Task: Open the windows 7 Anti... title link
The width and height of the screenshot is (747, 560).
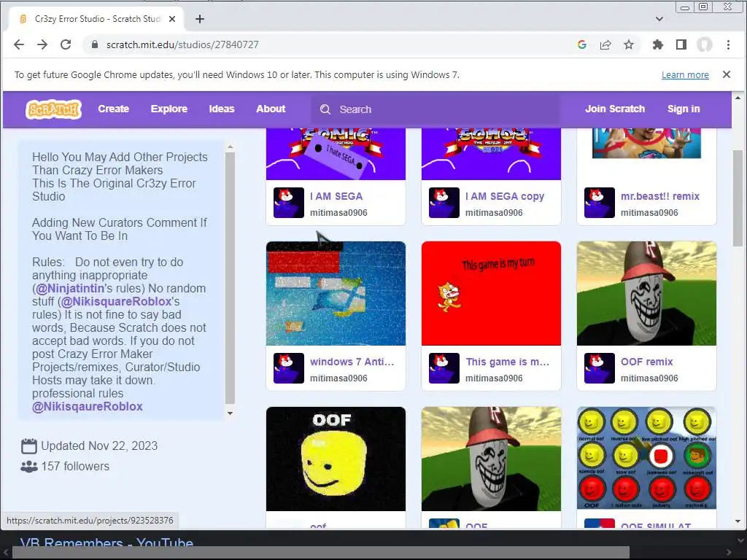Action: pos(352,362)
